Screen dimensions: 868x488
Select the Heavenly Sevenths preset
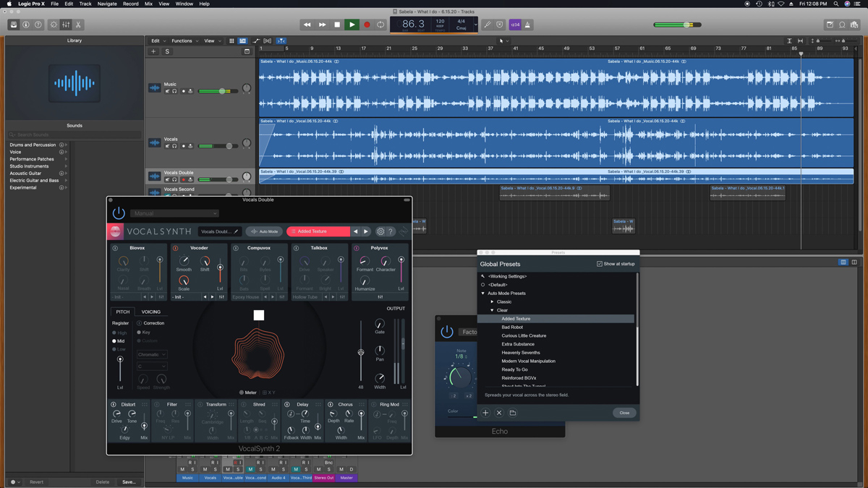(521, 353)
